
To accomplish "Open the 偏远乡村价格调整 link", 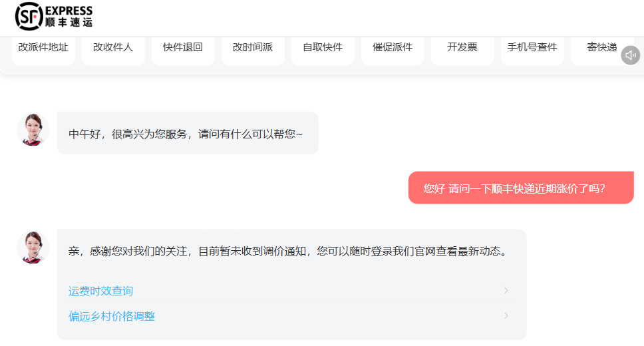I will point(112,316).
